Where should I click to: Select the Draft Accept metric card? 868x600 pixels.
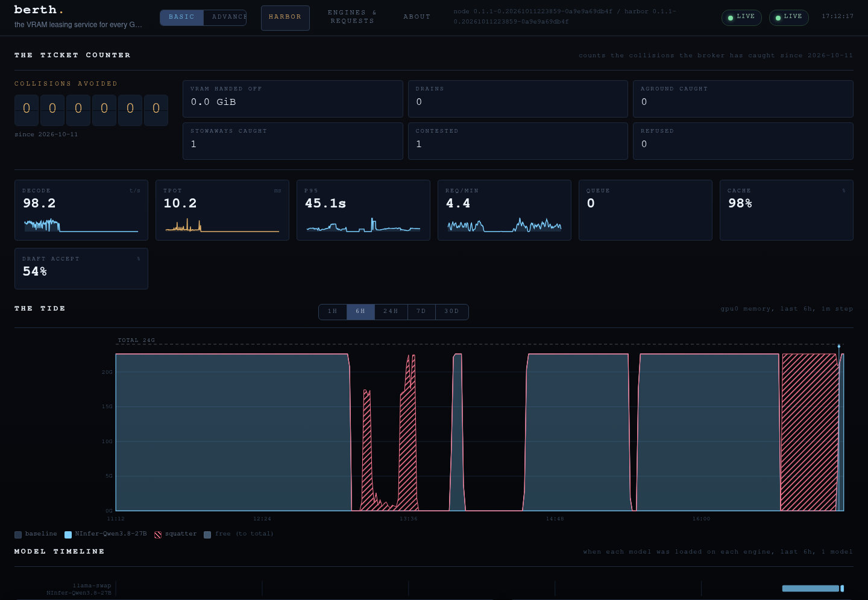coord(81,268)
